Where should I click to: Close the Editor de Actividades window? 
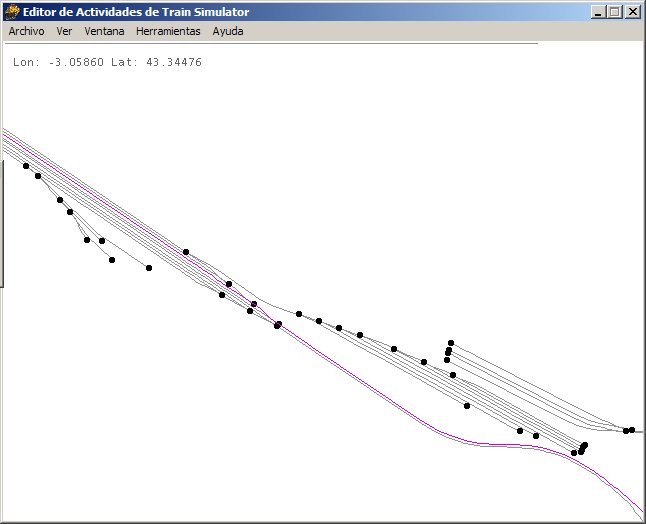(x=633, y=12)
